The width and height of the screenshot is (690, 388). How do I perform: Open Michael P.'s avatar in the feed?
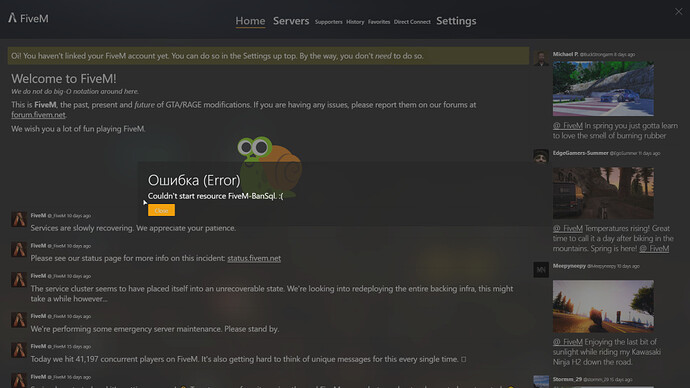point(541,58)
